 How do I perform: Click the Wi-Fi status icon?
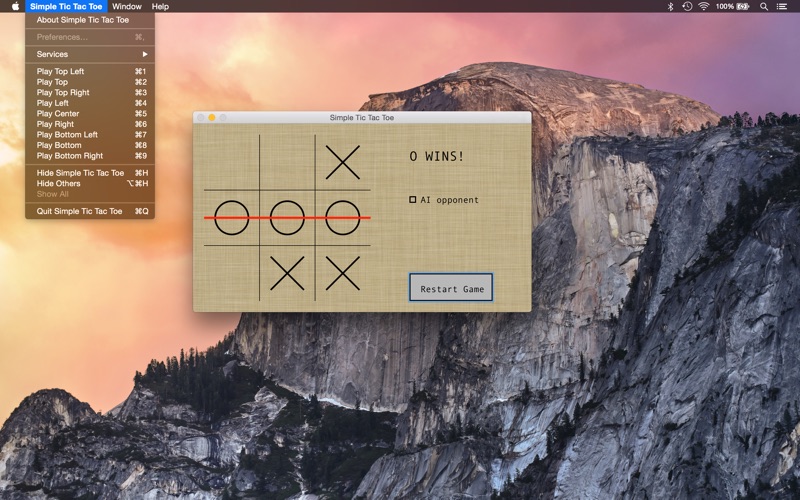[x=704, y=6]
